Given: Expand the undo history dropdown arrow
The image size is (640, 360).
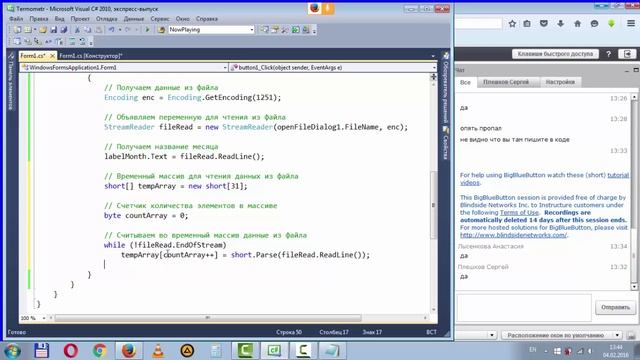Looking at the screenshot, I should click(120, 30).
